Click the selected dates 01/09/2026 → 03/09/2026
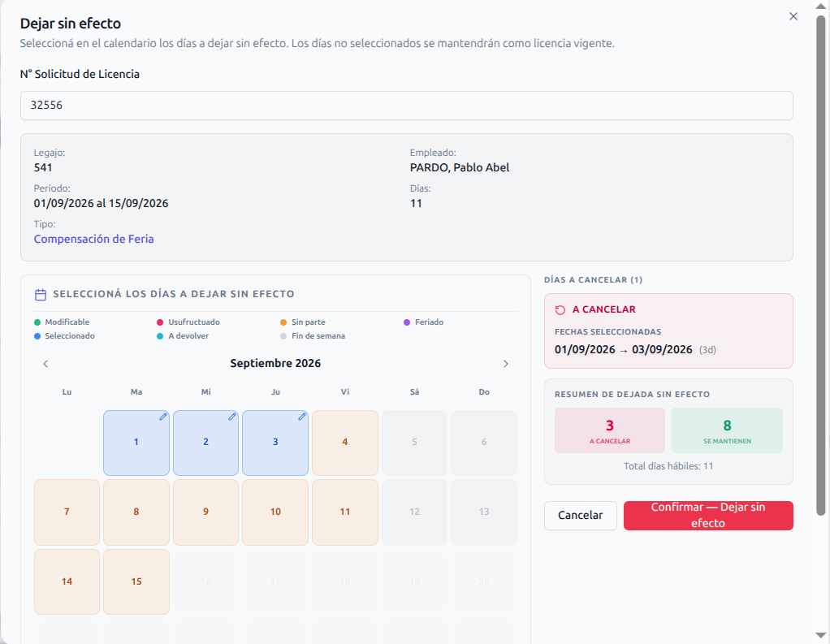Image resolution: width=830 pixels, height=644 pixels. point(624,350)
